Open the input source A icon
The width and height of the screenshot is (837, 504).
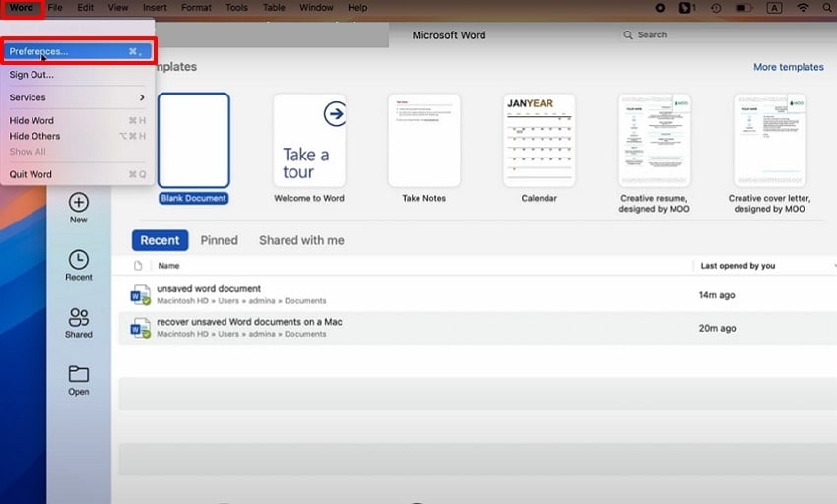pos(774,8)
